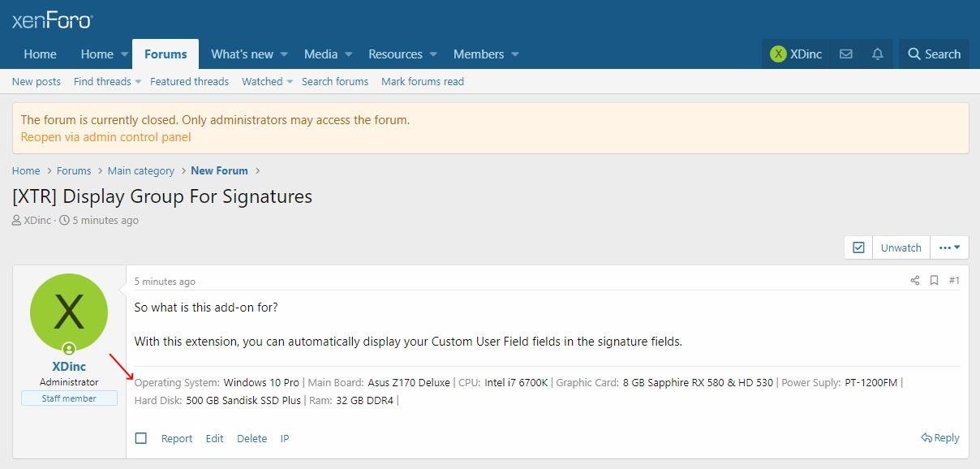
Task: Click the XenForo logo
Action: pos(52,20)
